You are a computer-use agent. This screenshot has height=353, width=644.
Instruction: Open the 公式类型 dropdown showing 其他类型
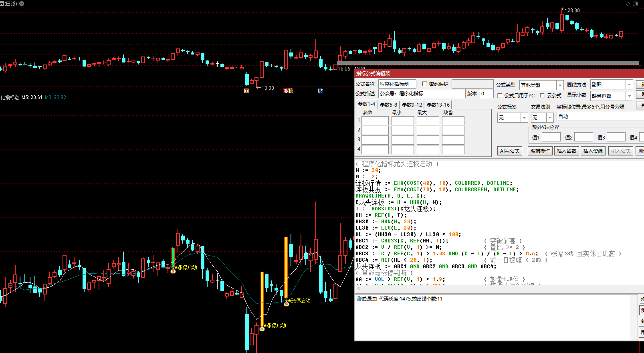coord(560,85)
